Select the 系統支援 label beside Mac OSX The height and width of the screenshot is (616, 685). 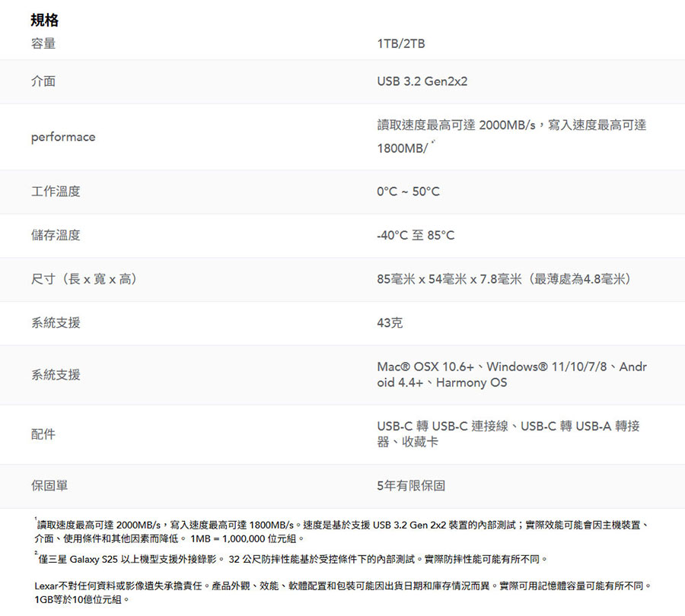56,375
